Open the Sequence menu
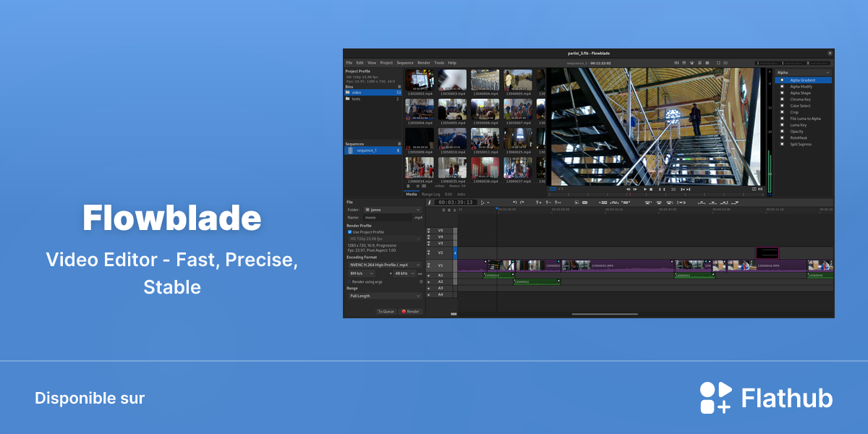The width and height of the screenshot is (868, 434). coord(405,63)
